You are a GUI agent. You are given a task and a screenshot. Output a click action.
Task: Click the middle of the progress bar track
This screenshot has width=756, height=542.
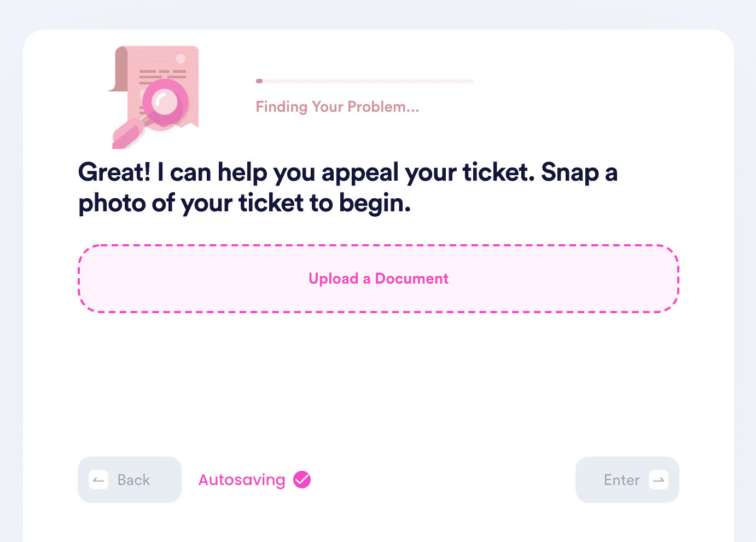click(x=365, y=81)
